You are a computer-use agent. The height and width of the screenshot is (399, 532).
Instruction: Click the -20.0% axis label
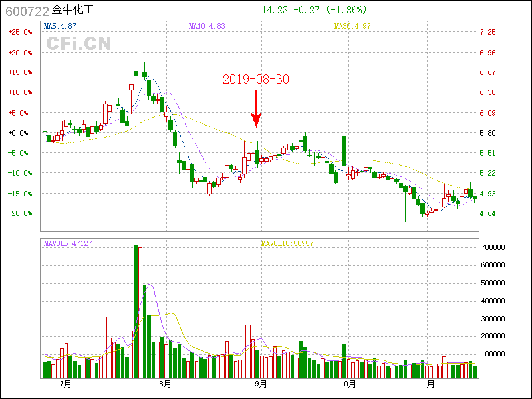[x=21, y=213]
